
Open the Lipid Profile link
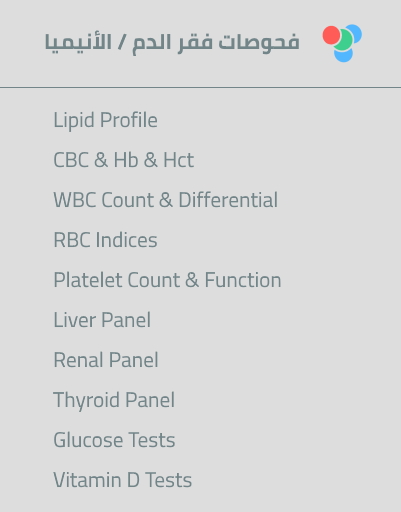tap(105, 120)
